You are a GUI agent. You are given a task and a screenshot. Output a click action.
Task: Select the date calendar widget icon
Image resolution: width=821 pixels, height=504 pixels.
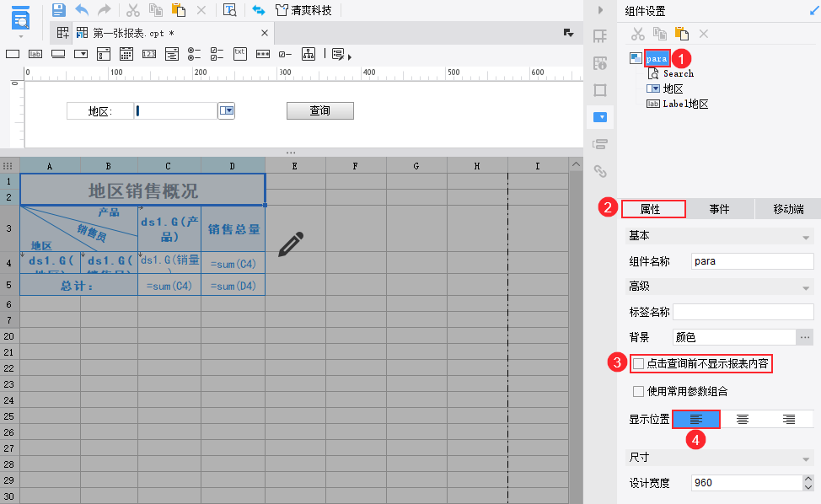(126, 54)
